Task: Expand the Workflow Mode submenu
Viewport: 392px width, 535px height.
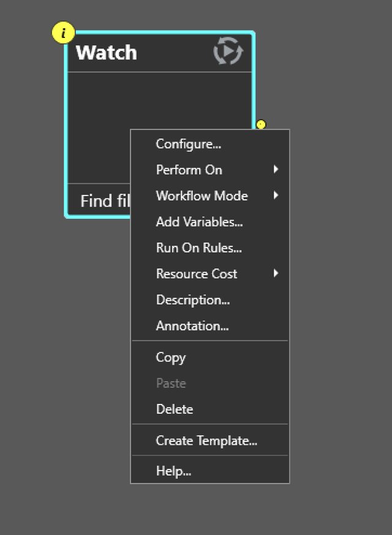Action: [x=210, y=196]
